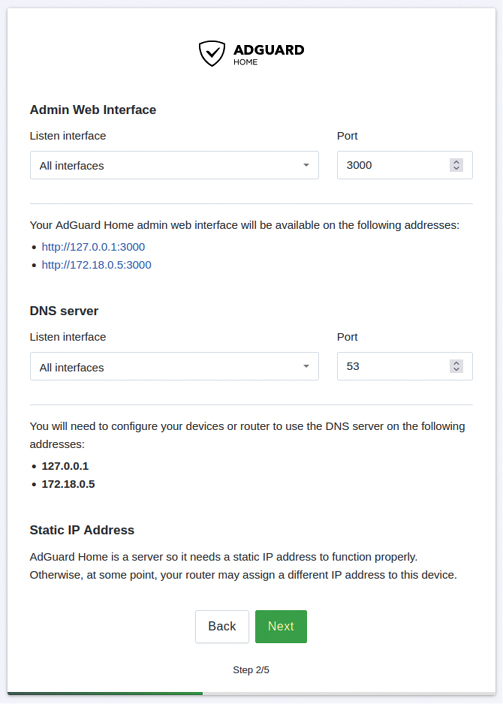503x704 pixels.
Task: Select the bold DNS address 127.0.0.1
Action: point(65,466)
